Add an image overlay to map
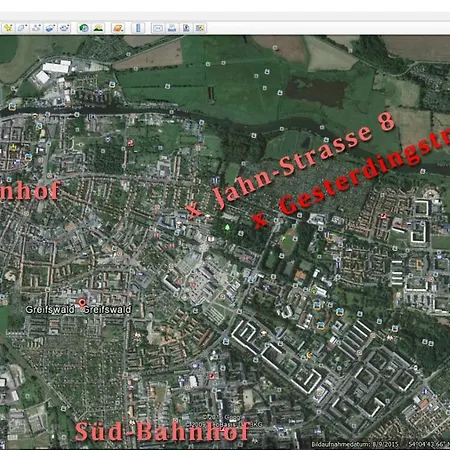Viewport: 450px width, 450px height. point(50,28)
